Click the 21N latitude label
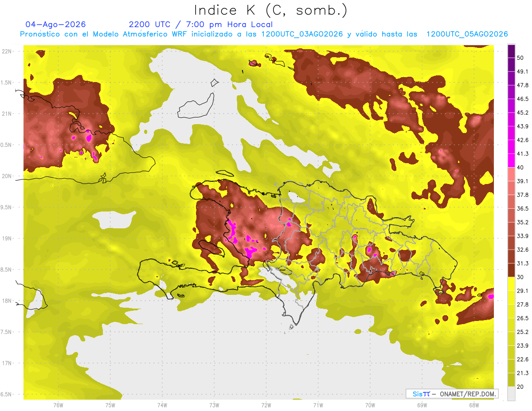This screenshot has height=411, width=532. coord(7,114)
